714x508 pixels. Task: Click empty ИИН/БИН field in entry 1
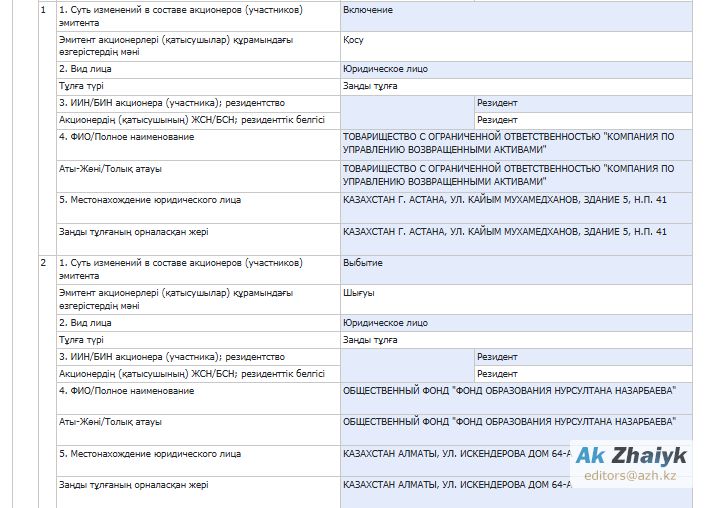(x=406, y=103)
